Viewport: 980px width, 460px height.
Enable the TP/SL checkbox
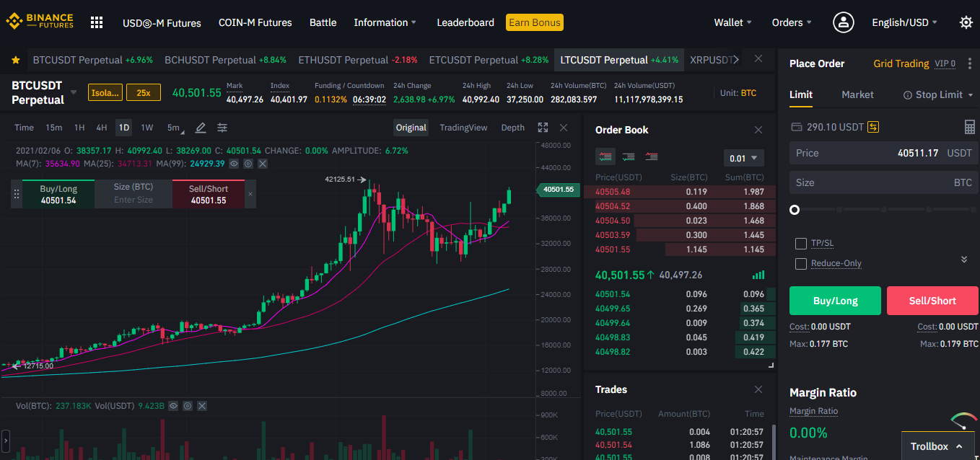click(x=800, y=243)
